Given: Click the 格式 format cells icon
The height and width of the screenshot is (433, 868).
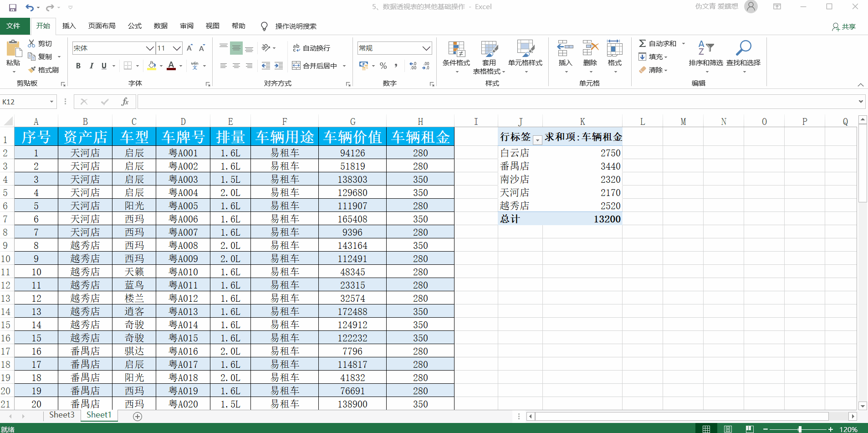Looking at the screenshot, I should point(614,48).
